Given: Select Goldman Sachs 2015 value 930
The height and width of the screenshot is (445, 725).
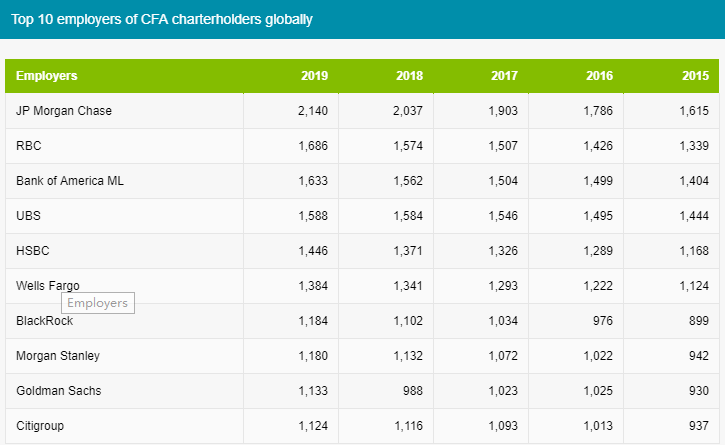Looking at the screenshot, I should pos(699,391).
